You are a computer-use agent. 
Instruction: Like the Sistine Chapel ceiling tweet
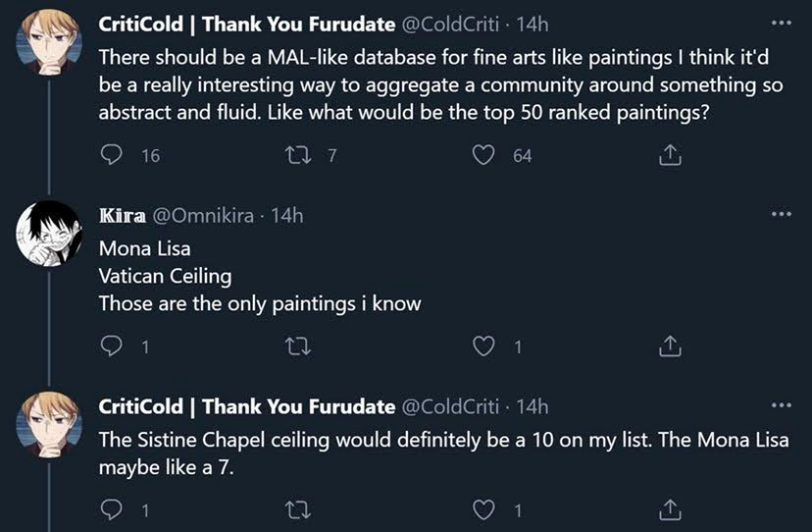point(482,509)
